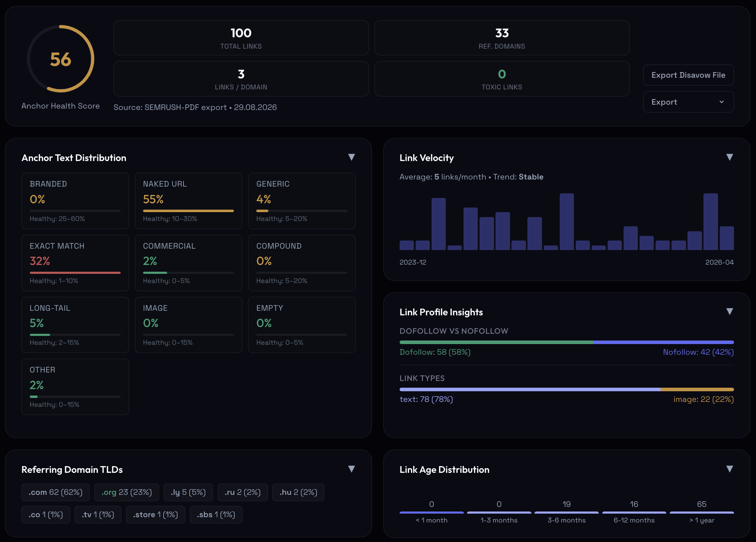Select the Ref. Domains 33 card

point(502,38)
